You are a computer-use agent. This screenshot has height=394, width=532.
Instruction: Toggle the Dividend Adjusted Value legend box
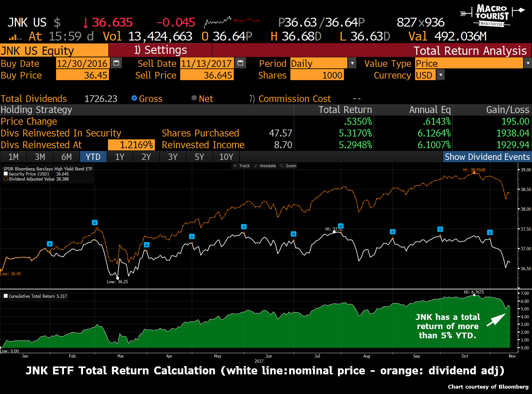(x=6, y=179)
